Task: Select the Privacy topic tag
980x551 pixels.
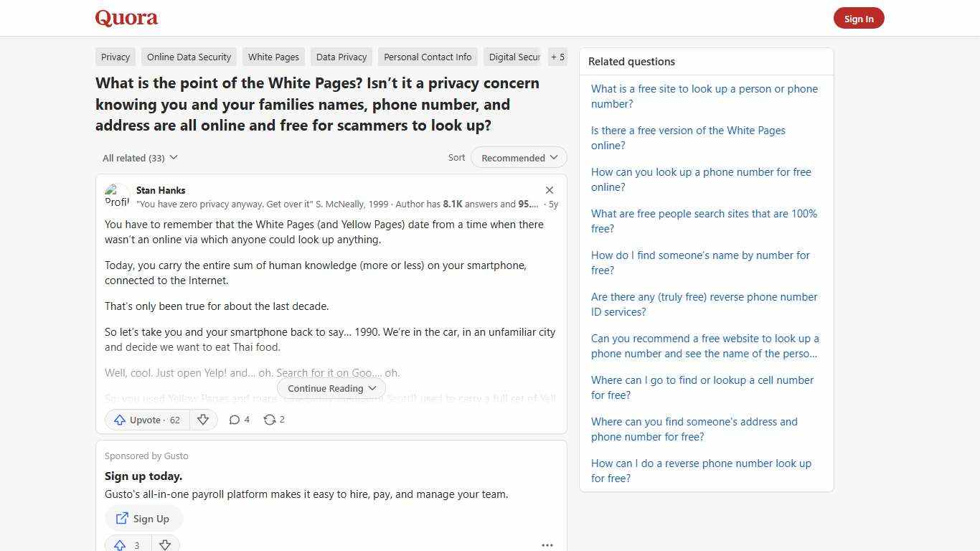Action: point(115,57)
